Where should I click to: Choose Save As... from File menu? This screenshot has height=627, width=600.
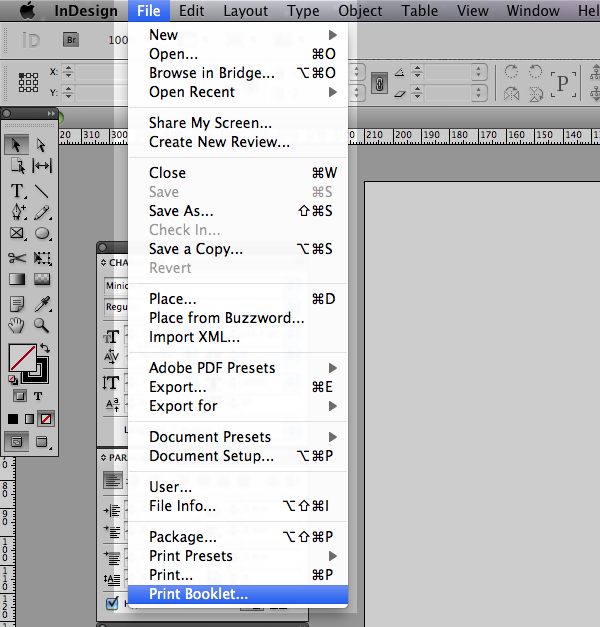click(x=238, y=211)
